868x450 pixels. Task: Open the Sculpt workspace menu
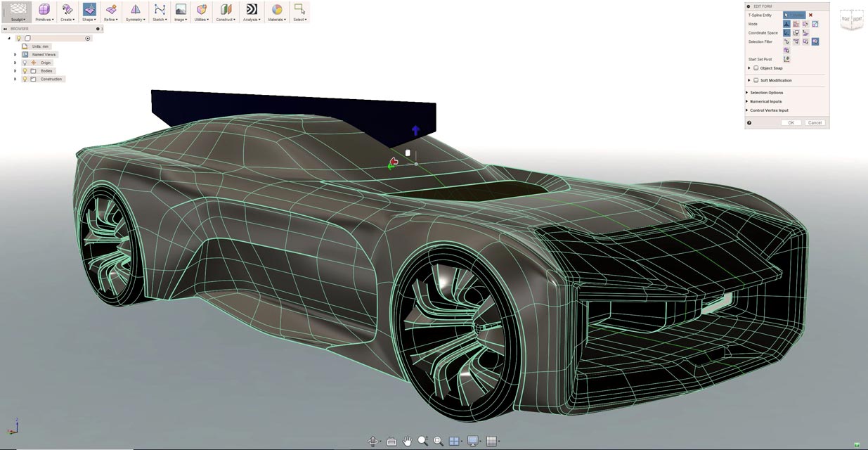click(18, 11)
